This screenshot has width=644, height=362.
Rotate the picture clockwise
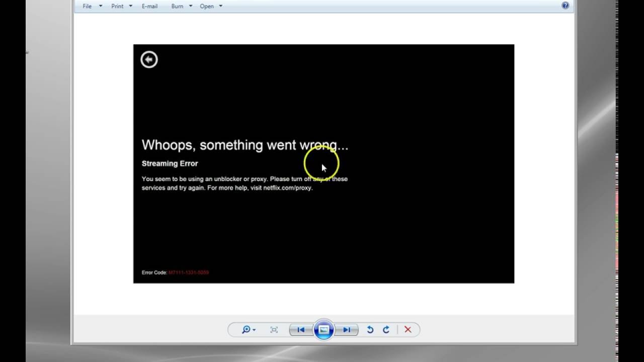point(386,330)
